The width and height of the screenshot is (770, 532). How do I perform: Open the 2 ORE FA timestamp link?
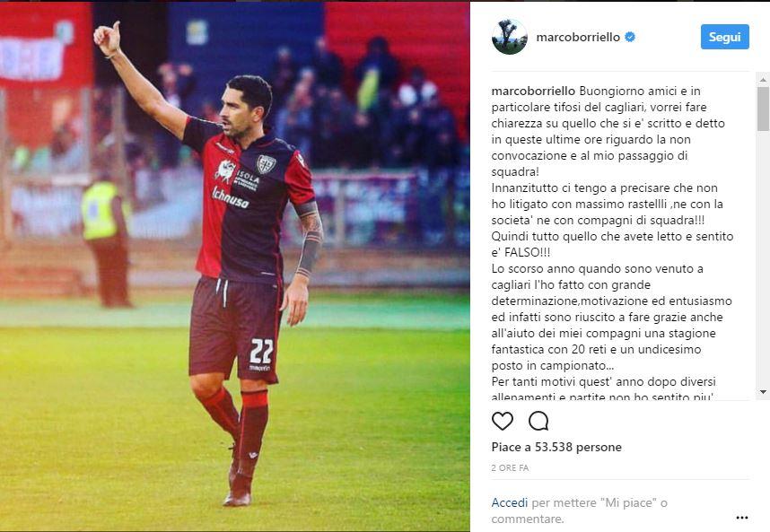[x=511, y=468]
